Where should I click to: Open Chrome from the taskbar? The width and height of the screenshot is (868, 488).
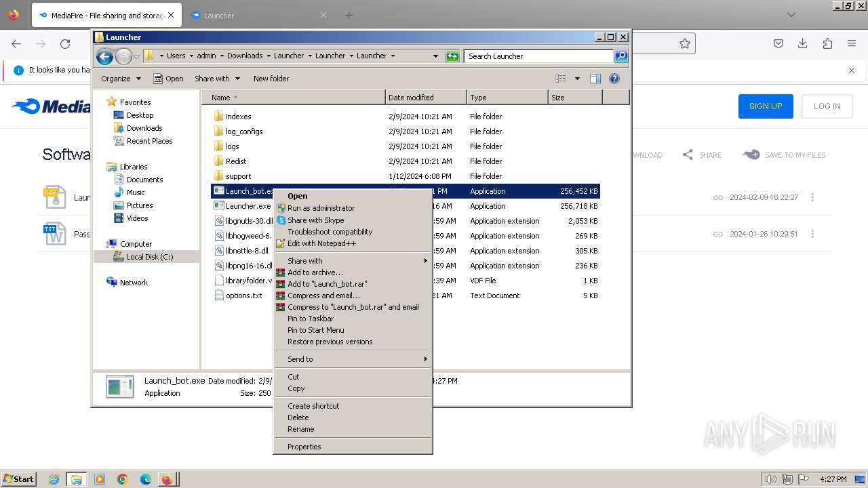[x=123, y=479]
